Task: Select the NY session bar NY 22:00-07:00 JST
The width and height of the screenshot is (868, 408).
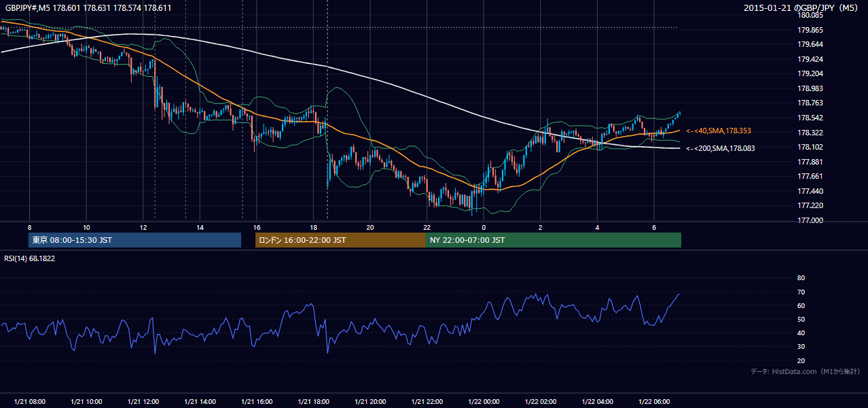Action: 554,240
